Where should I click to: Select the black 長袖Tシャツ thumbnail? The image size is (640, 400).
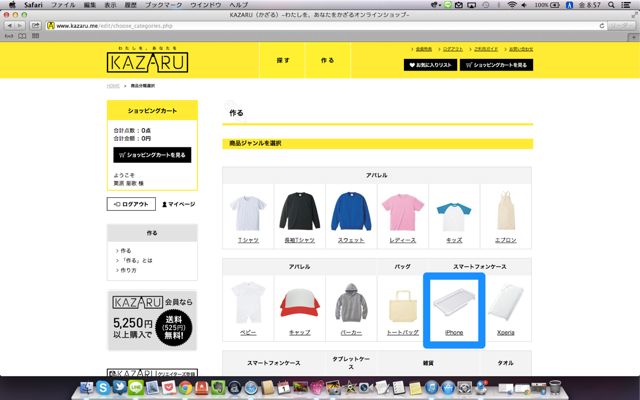click(x=300, y=211)
